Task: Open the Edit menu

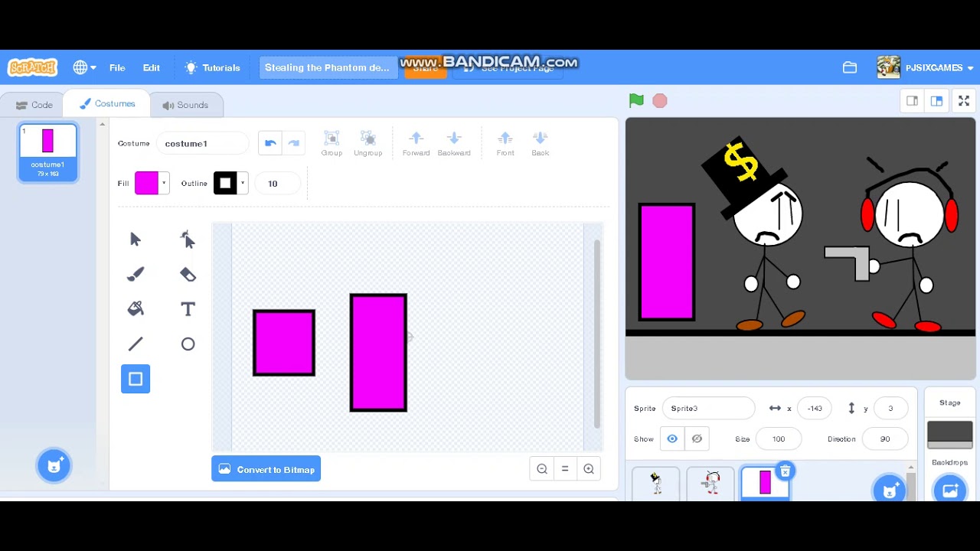Action: pos(152,67)
